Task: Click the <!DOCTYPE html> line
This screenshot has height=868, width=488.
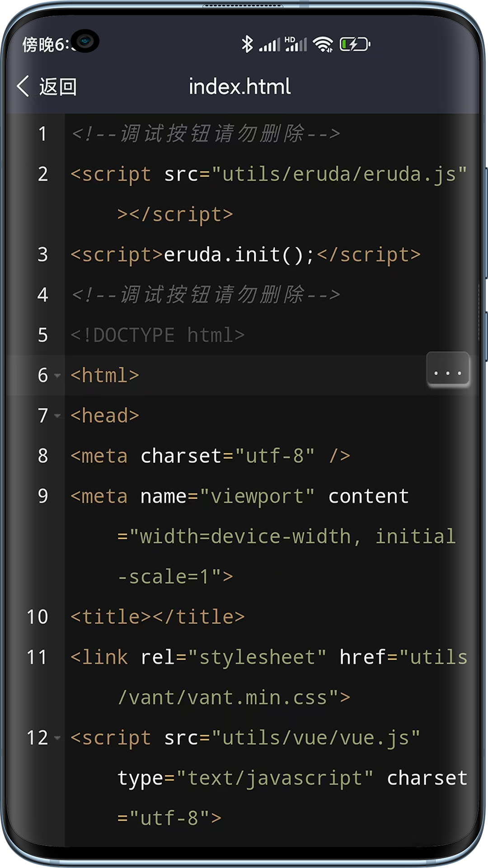Action: click(158, 335)
